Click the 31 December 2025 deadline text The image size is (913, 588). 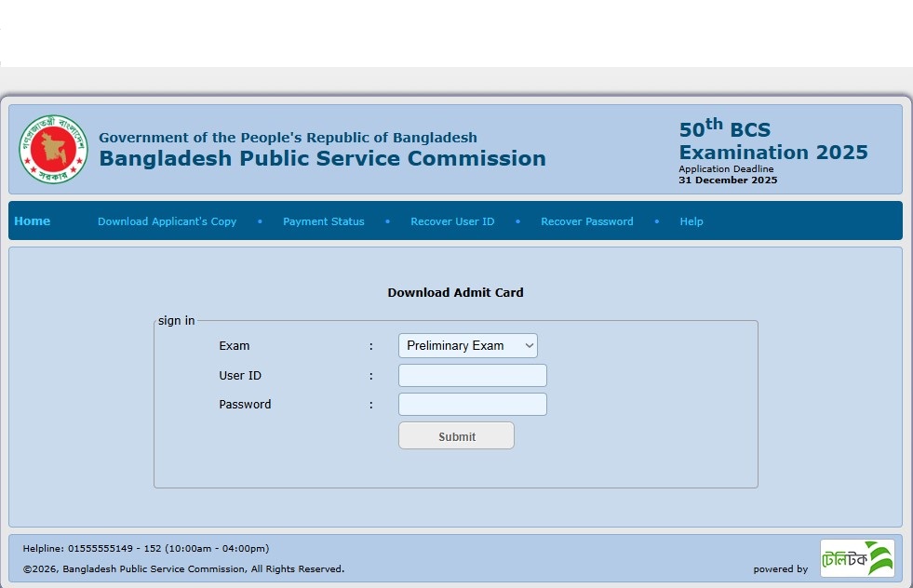[x=727, y=180]
